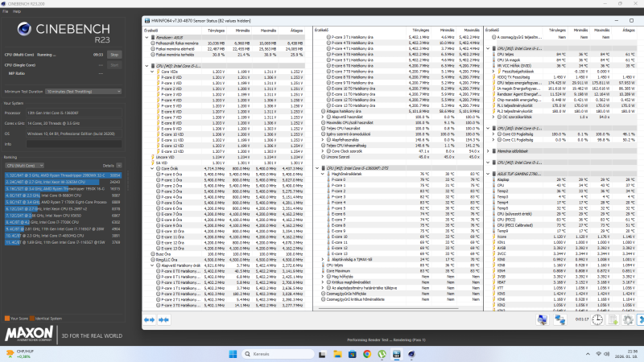Viewport: 644px width, 362px height.
Task: Open Cinebench File menu
Action: click(6, 11)
